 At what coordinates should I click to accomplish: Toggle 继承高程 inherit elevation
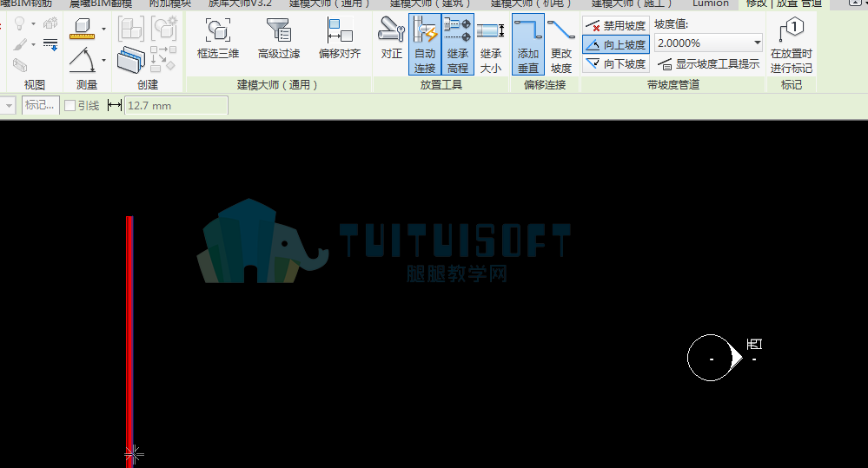(x=458, y=45)
